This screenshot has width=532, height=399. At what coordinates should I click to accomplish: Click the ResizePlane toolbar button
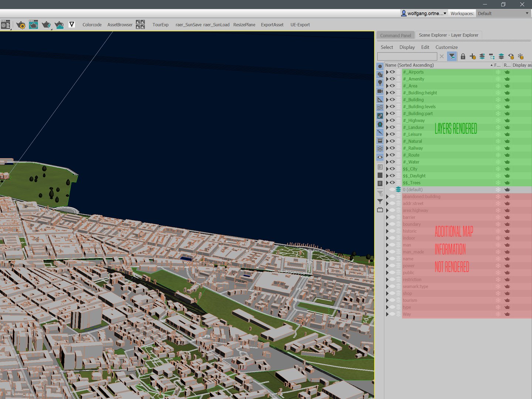(x=244, y=25)
